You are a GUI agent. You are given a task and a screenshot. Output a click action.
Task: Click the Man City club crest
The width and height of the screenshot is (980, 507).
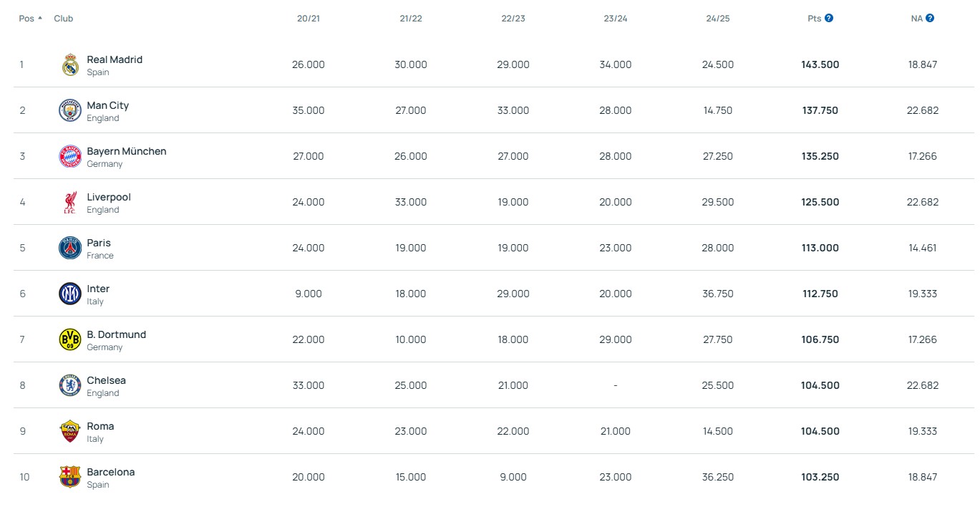coord(70,110)
